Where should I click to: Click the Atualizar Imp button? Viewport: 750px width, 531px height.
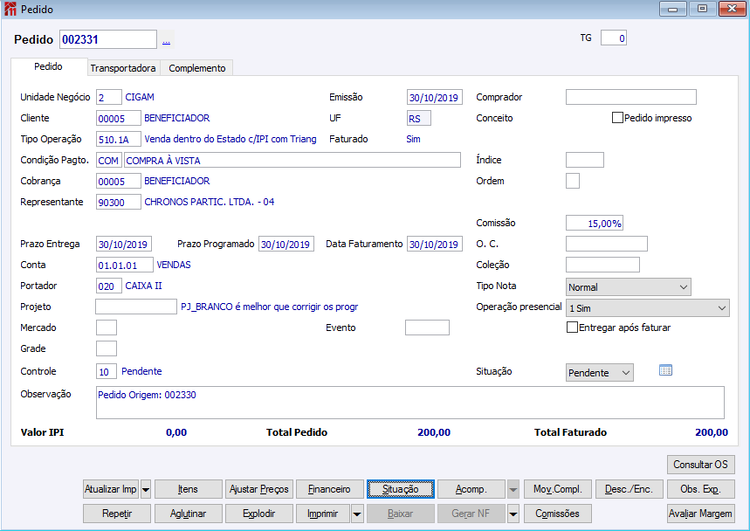(111, 489)
